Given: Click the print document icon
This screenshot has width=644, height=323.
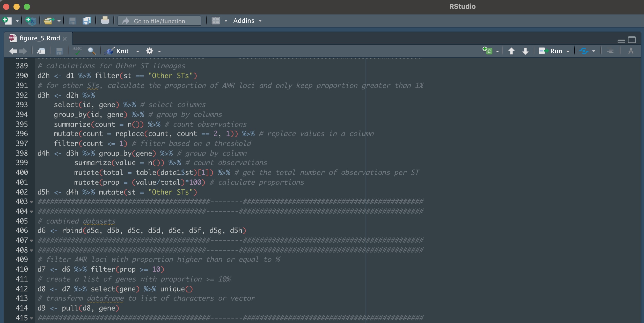Looking at the screenshot, I should click(105, 20).
